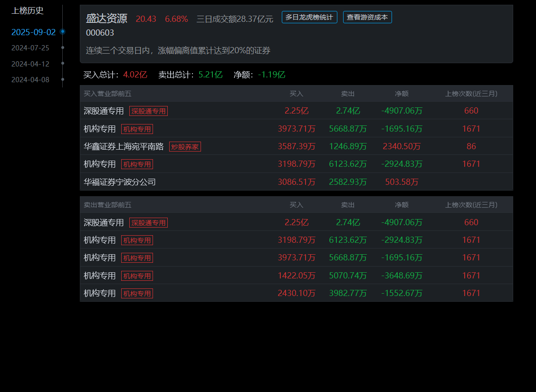
Task: Click the 深股通专用 tag in the buy table
Action: pyautogui.click(x=148, y=111)
